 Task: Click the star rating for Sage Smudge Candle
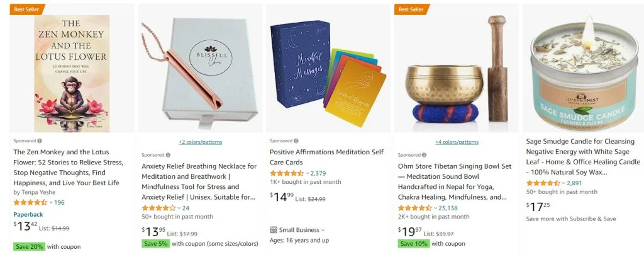(543, 183)
